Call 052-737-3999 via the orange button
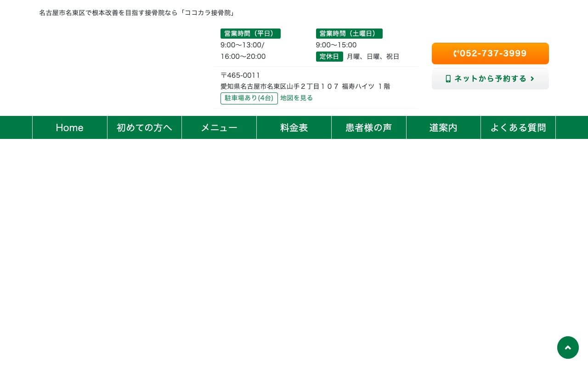Screen dimensions: 588x368 pyautogui.click(x=490, y=53)
